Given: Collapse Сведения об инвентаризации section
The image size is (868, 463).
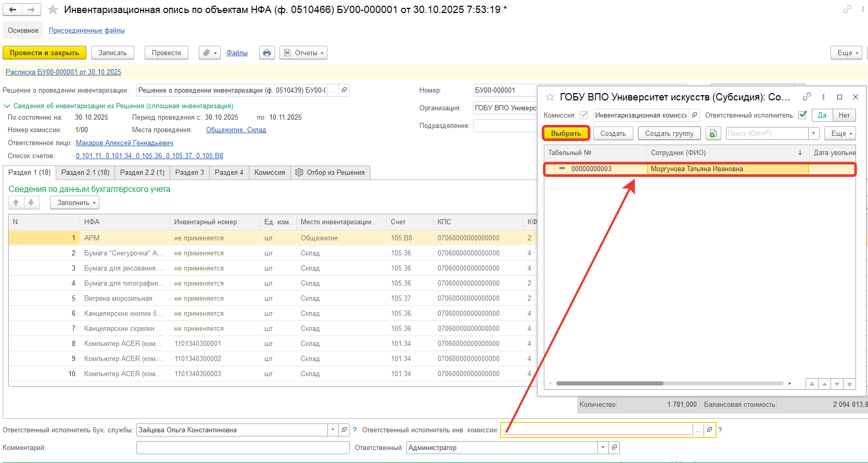Looking at the screenshot, I should click(7, 106).
